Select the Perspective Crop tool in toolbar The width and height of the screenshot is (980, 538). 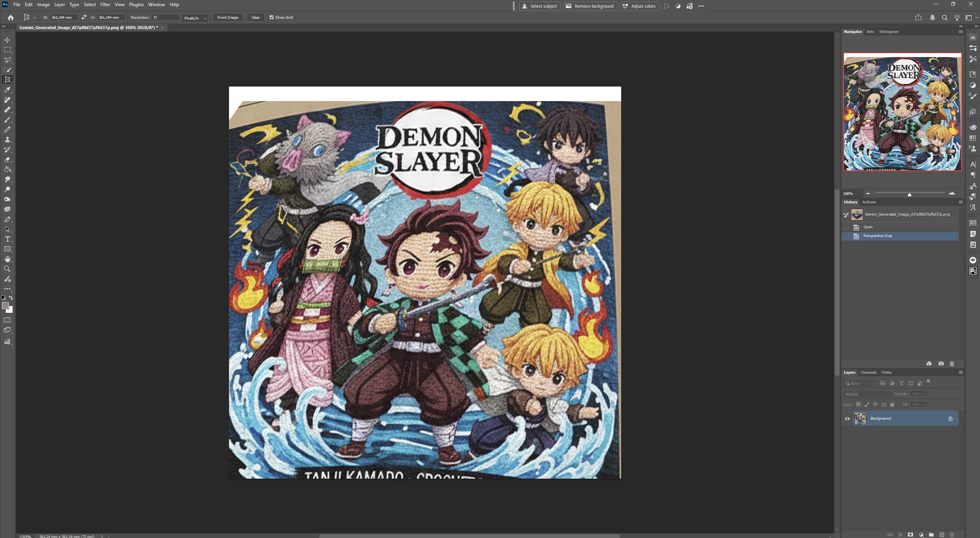pos(7,80)
